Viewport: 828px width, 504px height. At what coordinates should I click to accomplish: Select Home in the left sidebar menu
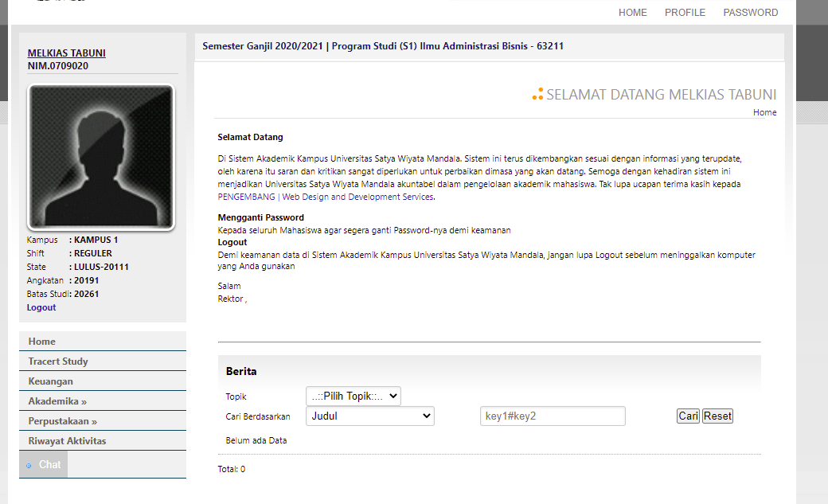point(41,342)
